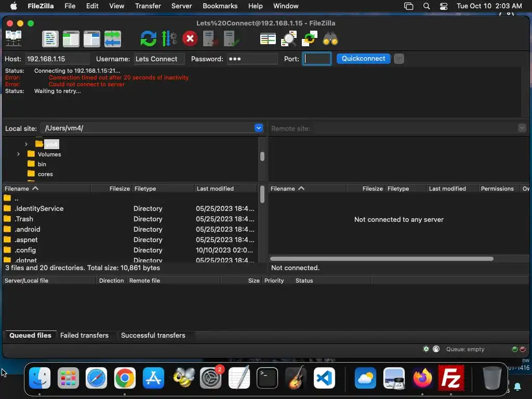Image resolution: width=532 pixels, height=399 pixels.
Task: Click local tree vertical scrollbar
Action: coord(262,156)
